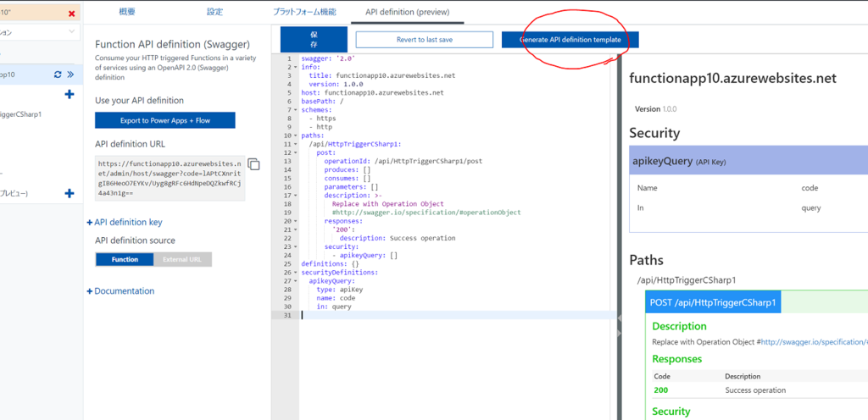Click the 'in: query' line in the editor
Screen dimensions: 868x420
[334, 307]
